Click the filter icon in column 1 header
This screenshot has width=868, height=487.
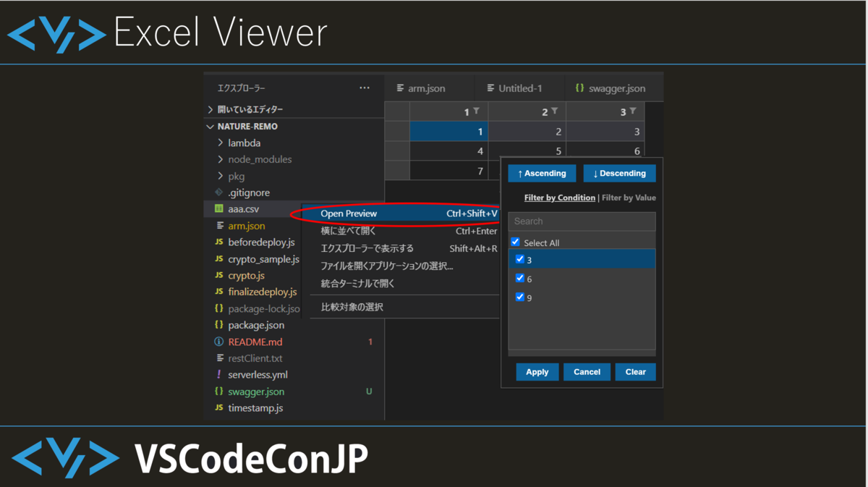(476, 111)
